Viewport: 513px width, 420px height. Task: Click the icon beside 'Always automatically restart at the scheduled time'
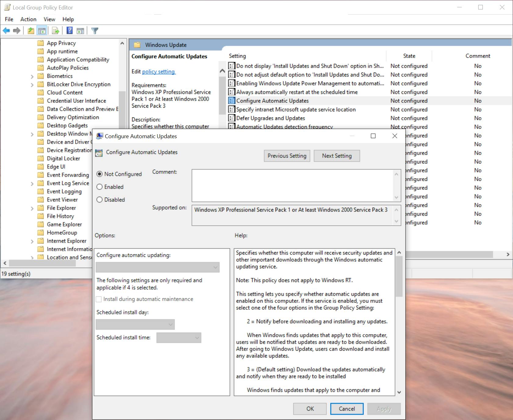[232, 92]
